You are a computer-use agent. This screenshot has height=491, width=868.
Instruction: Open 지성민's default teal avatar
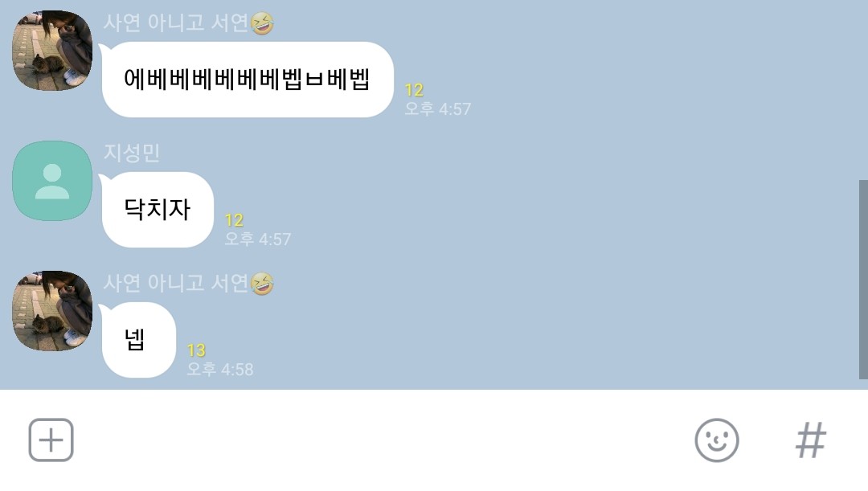(52, 181)
